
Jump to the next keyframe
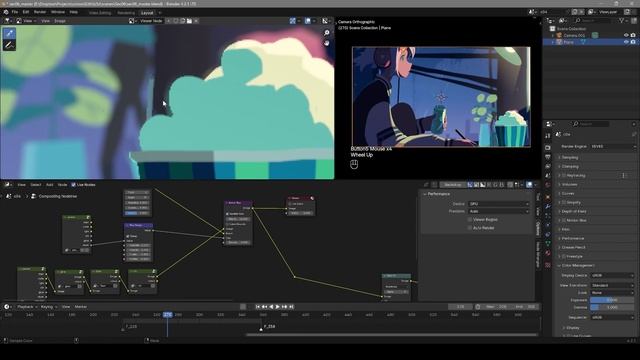coord(284,307)
